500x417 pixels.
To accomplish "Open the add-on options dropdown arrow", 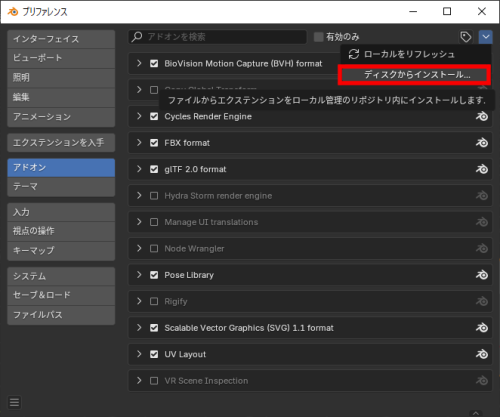I will (486, 37).
